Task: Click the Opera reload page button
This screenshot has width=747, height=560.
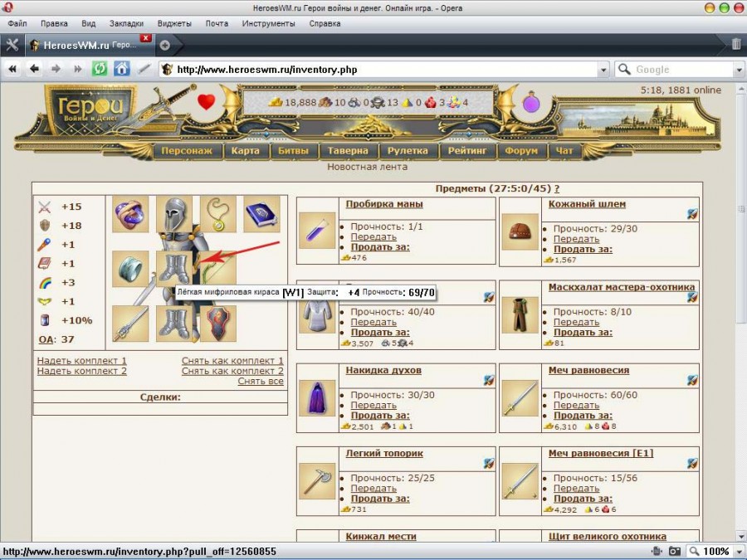Action: pyautogui.click(x=100, y=70)
